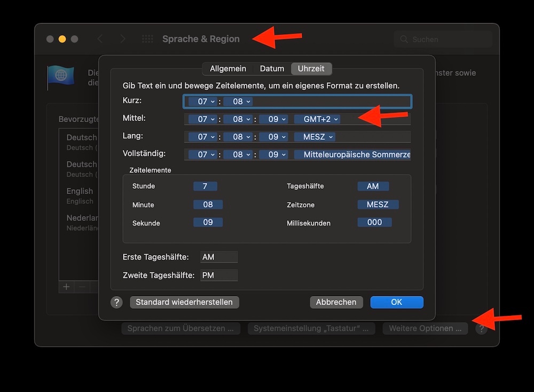Open the seconds 09 dropdown in Lang row
Viewport: 534px width, 392px height.
coord(273,137)
